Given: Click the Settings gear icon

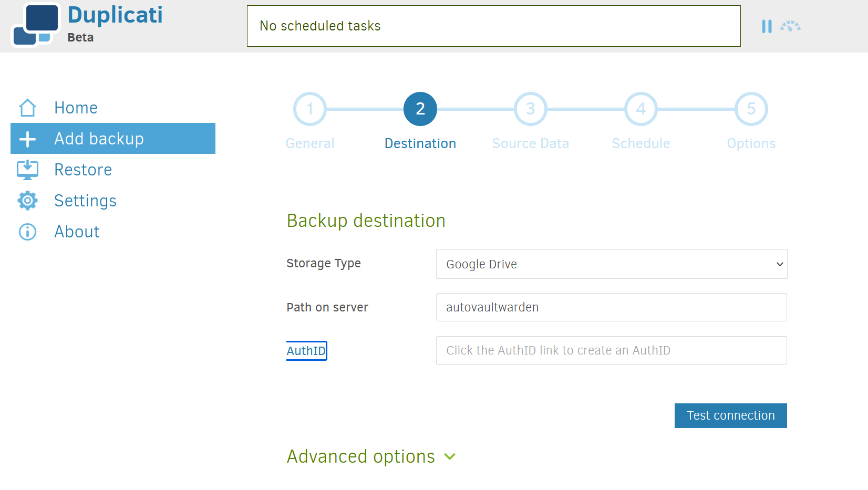Looking at the screenshot, I should (27, 201).
